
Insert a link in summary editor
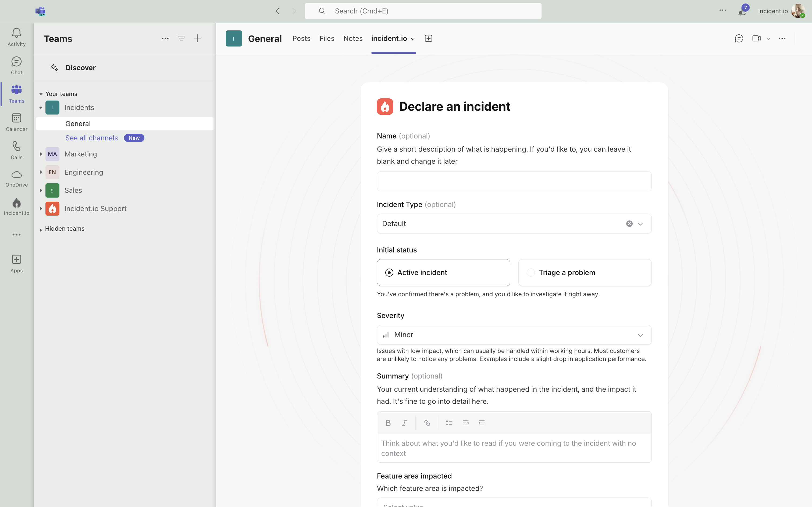coord(427,423)
